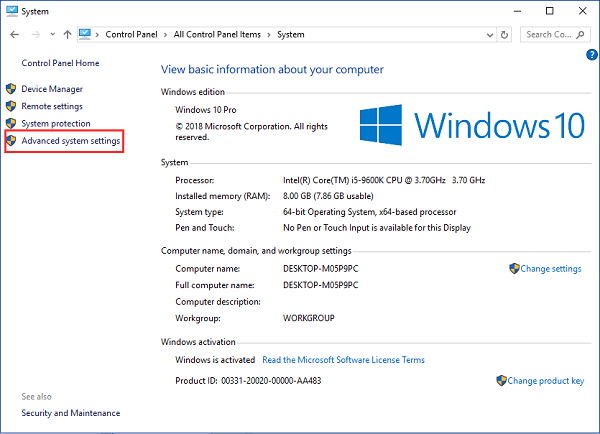Screen dimensions: 600x434
Task: Click the shield icon beside Remote settings
Action: pyautogui.click(x=11, y=106)
